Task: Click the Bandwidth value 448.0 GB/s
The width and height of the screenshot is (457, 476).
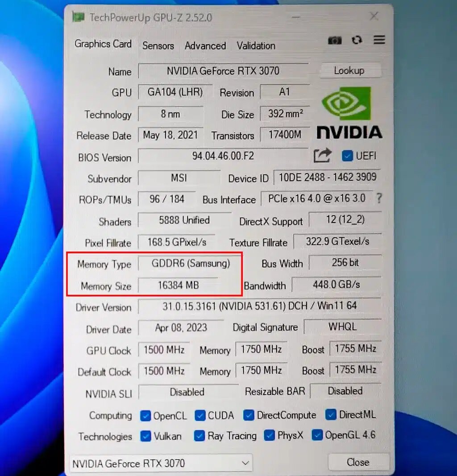Action: pyautogui.click(x=337, y=285)
